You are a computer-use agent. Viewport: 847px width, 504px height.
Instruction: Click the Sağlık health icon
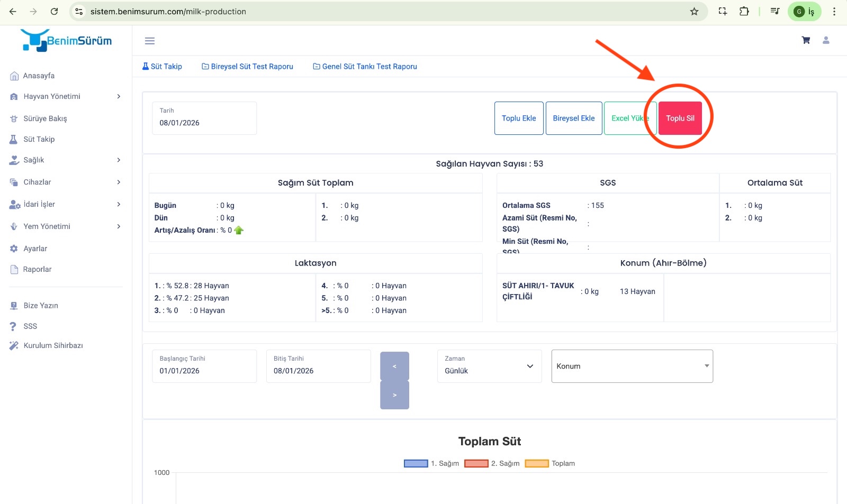tap(14, 160)
